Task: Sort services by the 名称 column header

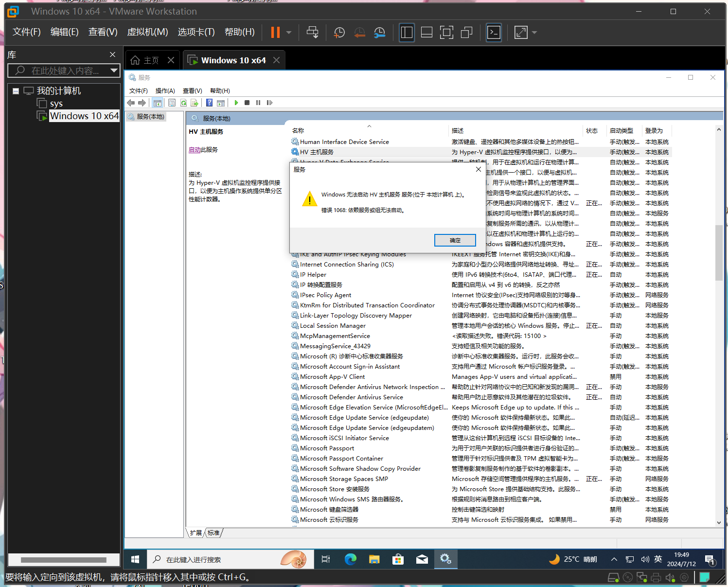Action: [x=369, y=130]
